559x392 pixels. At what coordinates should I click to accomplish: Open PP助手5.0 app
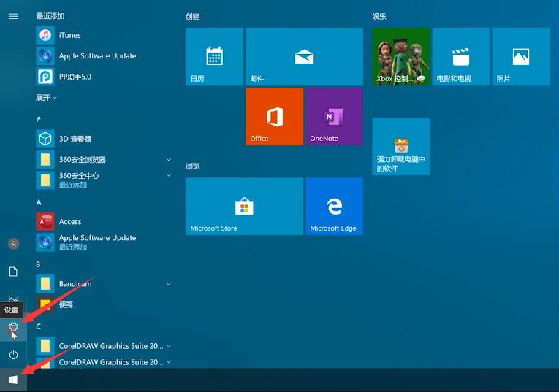point(103,77)
